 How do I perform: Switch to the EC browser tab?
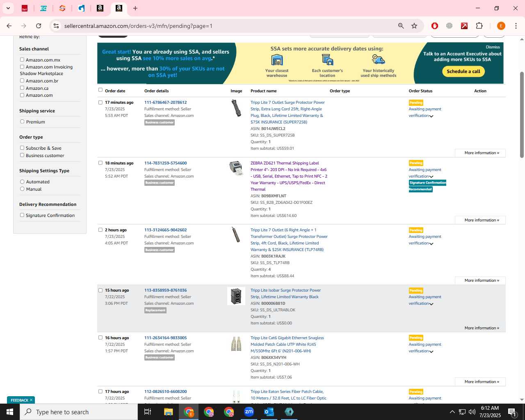click(x=43, y=8)
